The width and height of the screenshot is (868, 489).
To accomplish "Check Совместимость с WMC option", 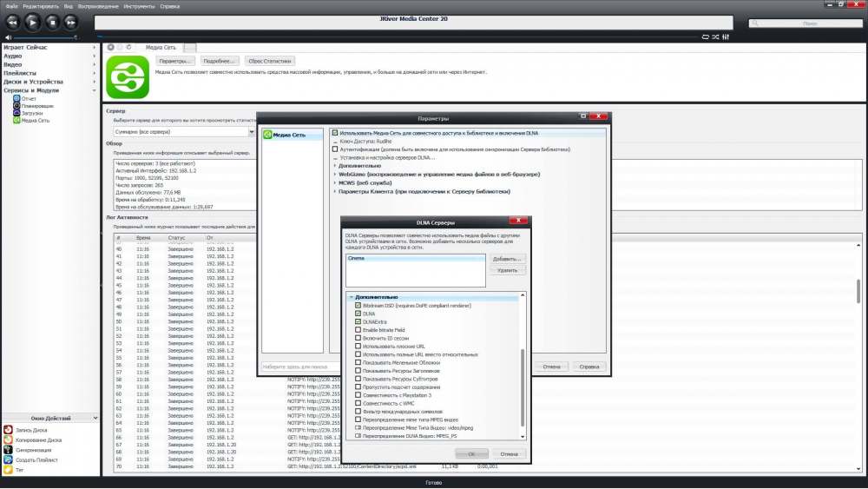I will (x=358, y=403).
